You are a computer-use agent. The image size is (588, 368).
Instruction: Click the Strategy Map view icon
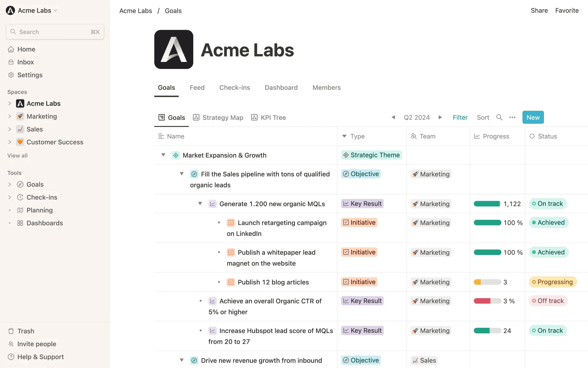pos(196,117)
